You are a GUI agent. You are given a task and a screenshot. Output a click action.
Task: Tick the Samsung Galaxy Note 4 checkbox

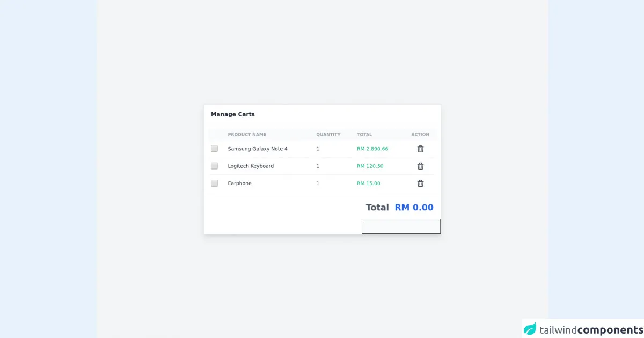click(214, 149)
